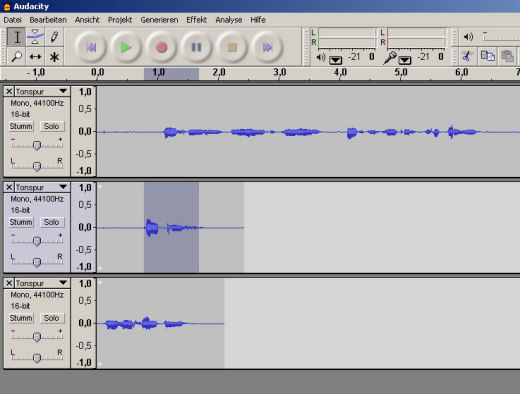This screenshot has height=394, width=520.
Task: Open the Analyse menu
Action: coord(229,20)
